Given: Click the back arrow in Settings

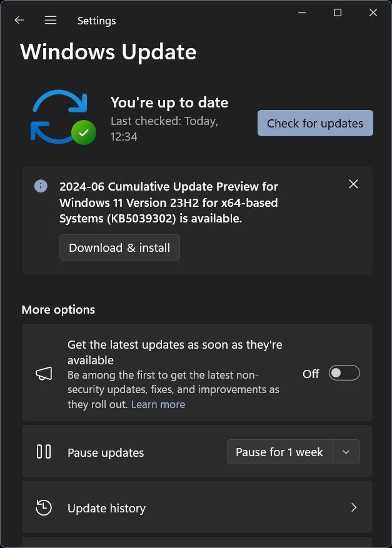Looking at the screenshot, I should click(19, 20).
